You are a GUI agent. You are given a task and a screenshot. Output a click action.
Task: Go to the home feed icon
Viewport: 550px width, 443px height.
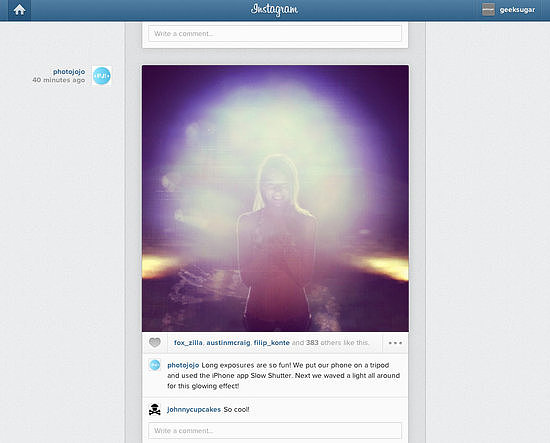(x=19, y=10)
